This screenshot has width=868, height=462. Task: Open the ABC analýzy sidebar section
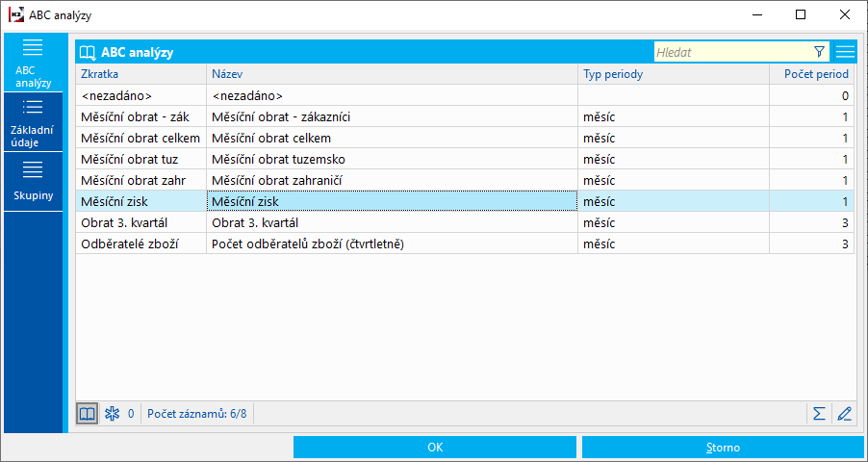34,62
